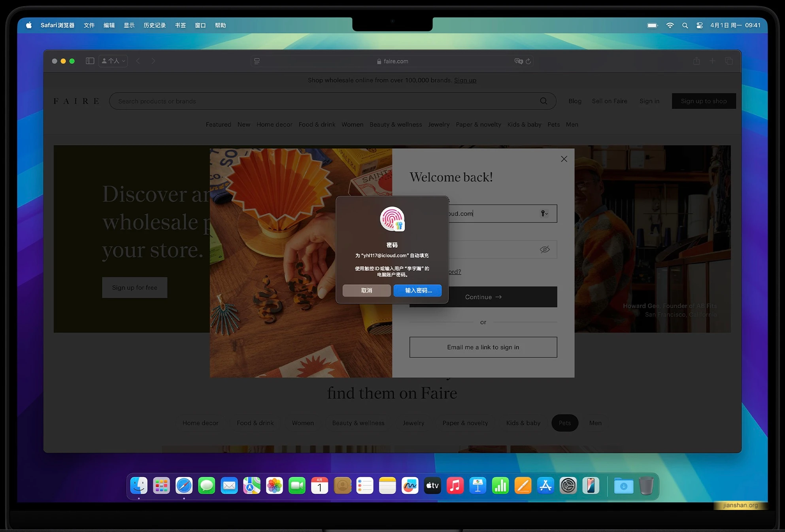Click Email me a link to sign in
The image size is (785, 532).
pyautogui.click(x=483, y=347)
